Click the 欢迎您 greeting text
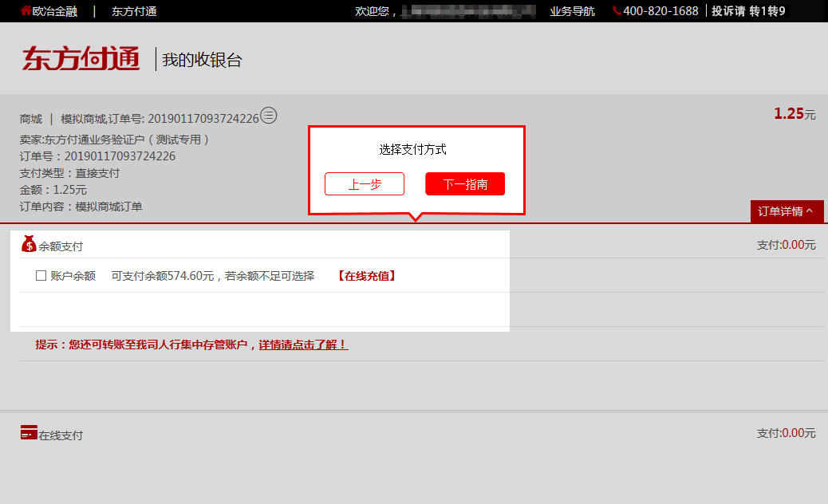828x504 pixels. (x=376, y=11)
